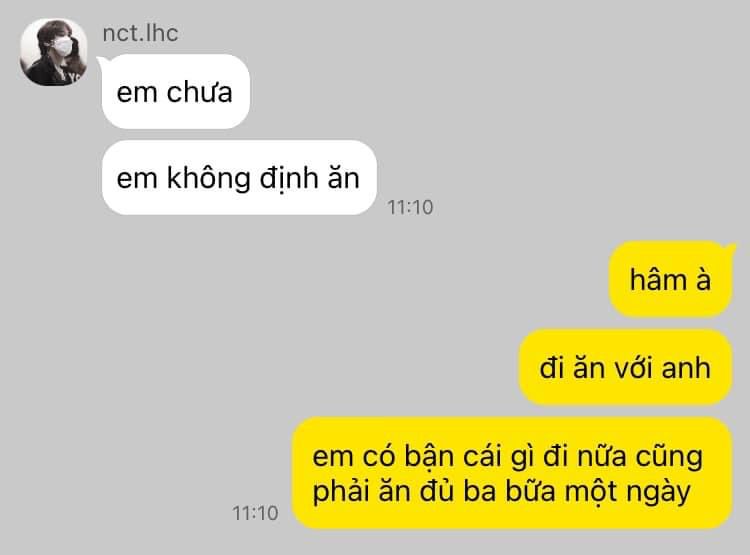Screen dimensions: 750x555
Task: Click the tail of the 'em chưa' bubble
Action: 103,61
